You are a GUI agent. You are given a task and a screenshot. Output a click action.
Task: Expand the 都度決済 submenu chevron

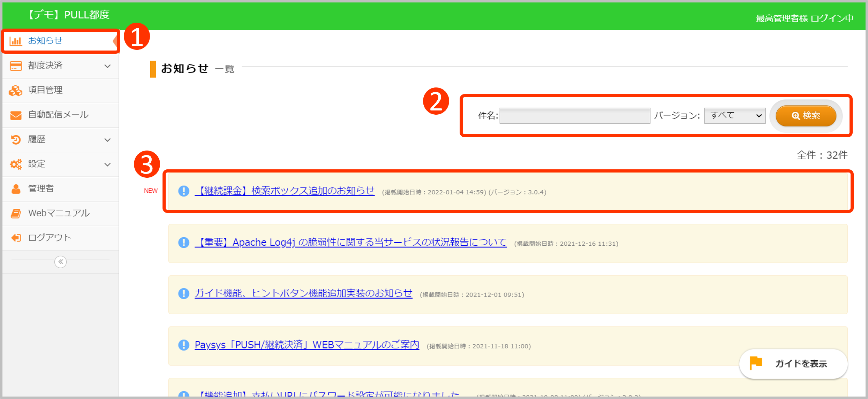point(107,66)
